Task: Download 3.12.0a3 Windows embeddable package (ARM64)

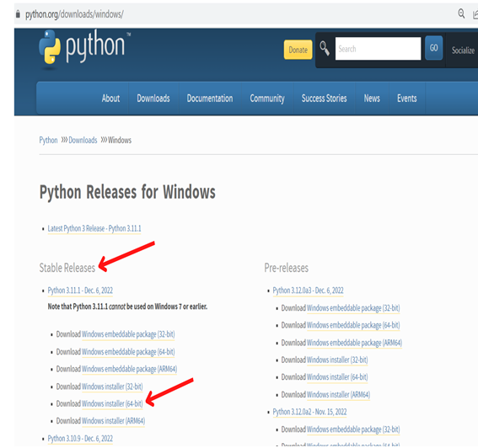Action: (354, 343)
